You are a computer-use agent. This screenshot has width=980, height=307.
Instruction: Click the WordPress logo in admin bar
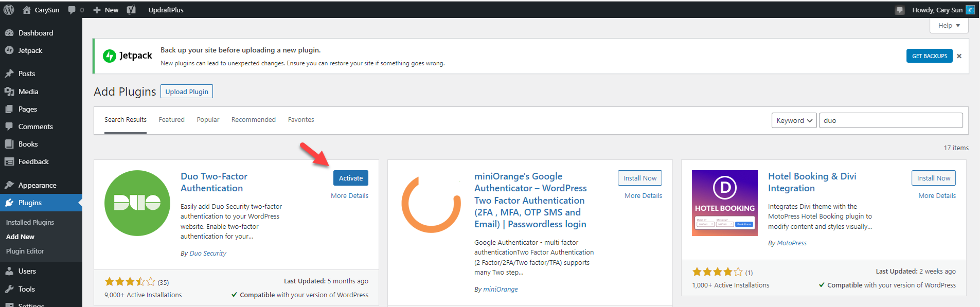[x=9, y=10]
